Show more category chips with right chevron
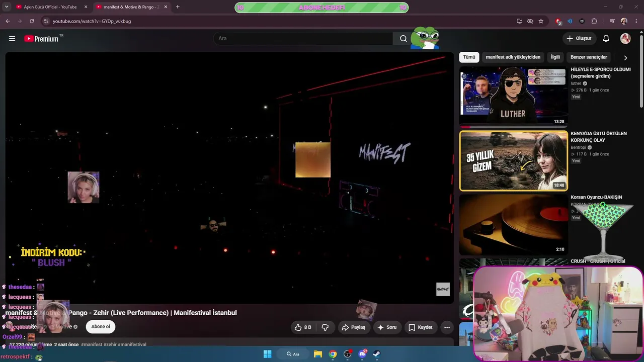The width and height of the screenshot is (644, 362). pyautogui.click(x=625, y=58)
